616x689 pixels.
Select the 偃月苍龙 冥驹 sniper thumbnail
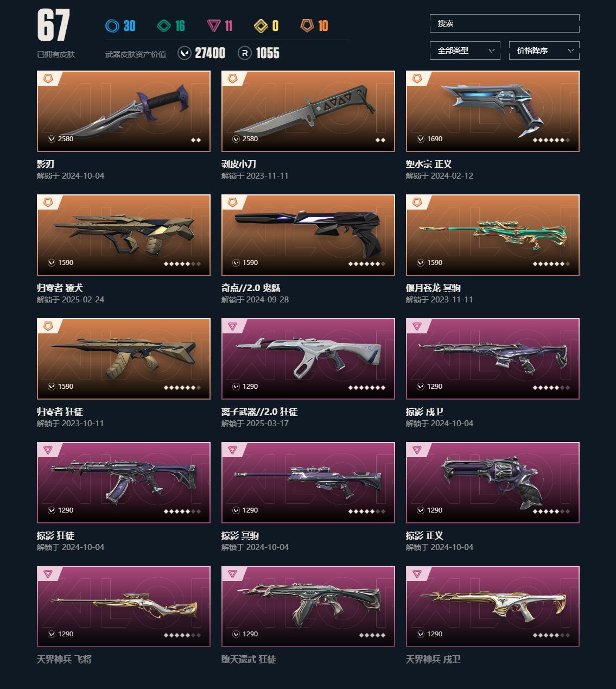[493, 235]
